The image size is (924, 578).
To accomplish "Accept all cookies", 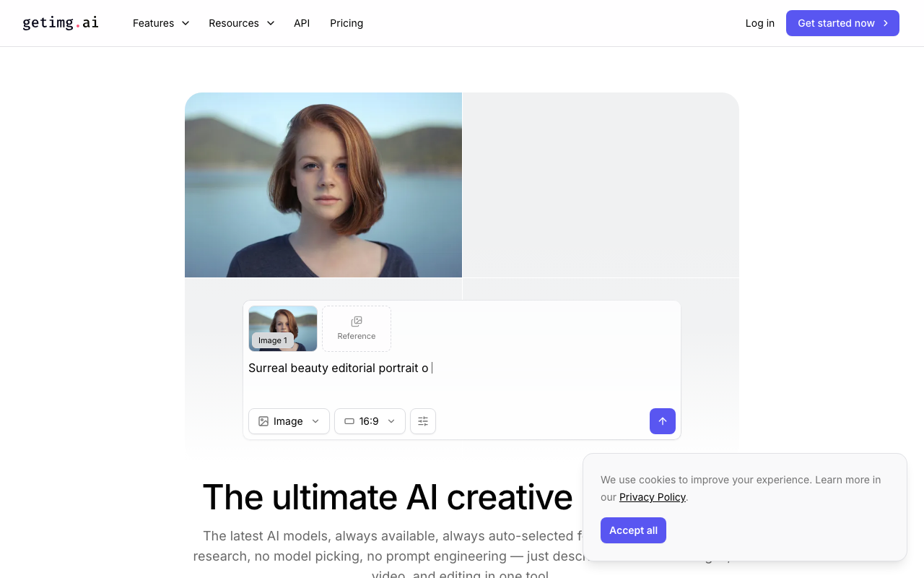I will pyautogui.click(x=633, y=530).
